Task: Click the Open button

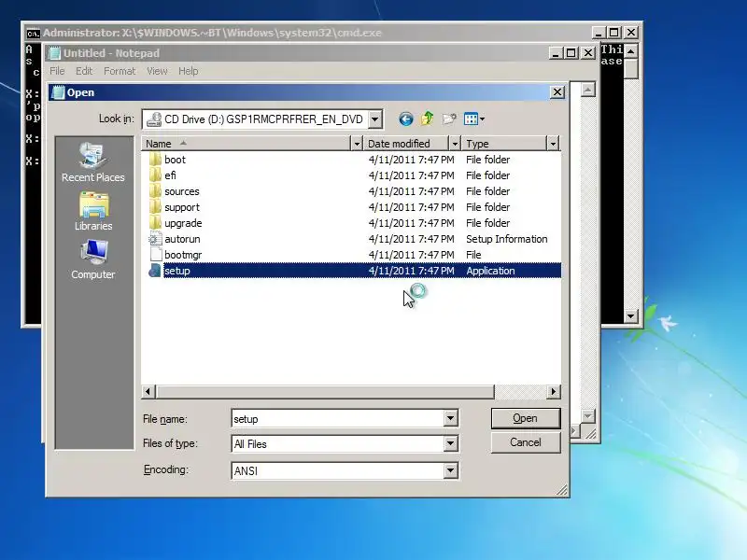Action: (526, 418)
